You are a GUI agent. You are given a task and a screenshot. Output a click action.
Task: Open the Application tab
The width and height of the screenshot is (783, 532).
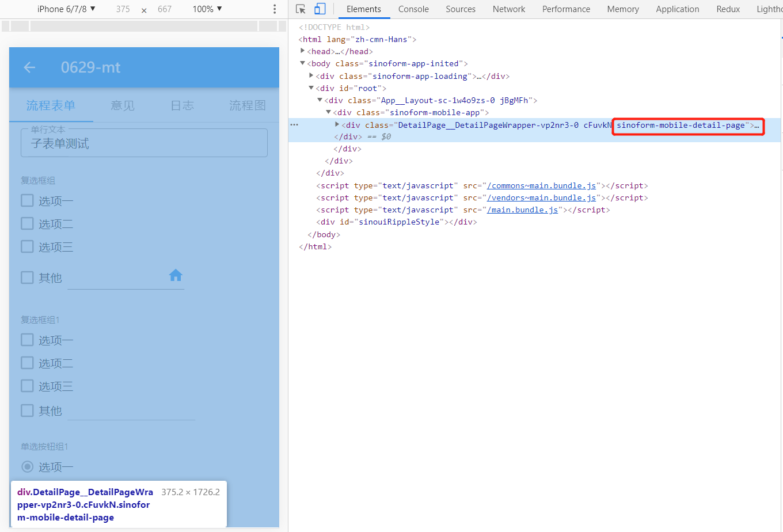(x=678, y=9)
